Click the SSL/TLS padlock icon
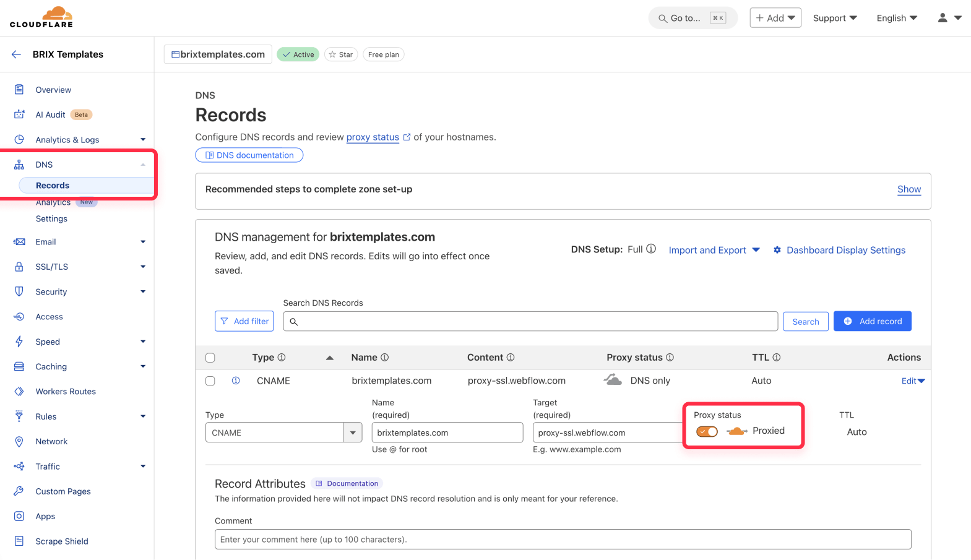This screenshot has width=971, height=560. pos(19,267)
